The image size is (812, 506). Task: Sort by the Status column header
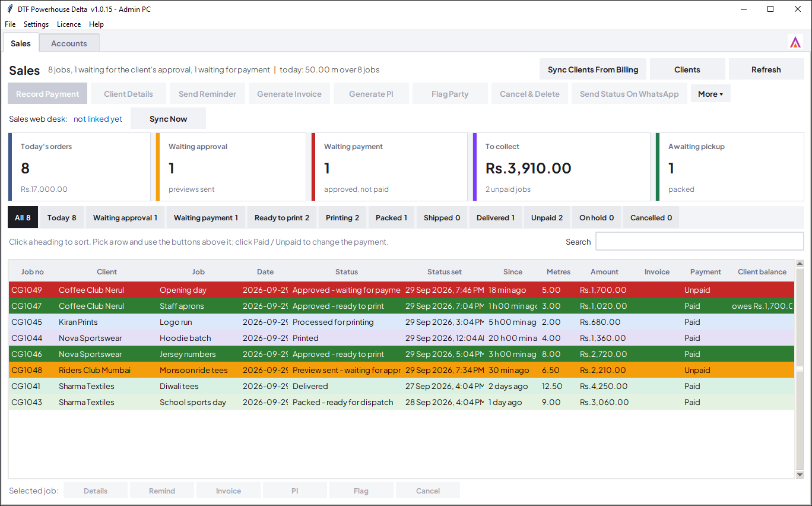[x=347, y=272]
